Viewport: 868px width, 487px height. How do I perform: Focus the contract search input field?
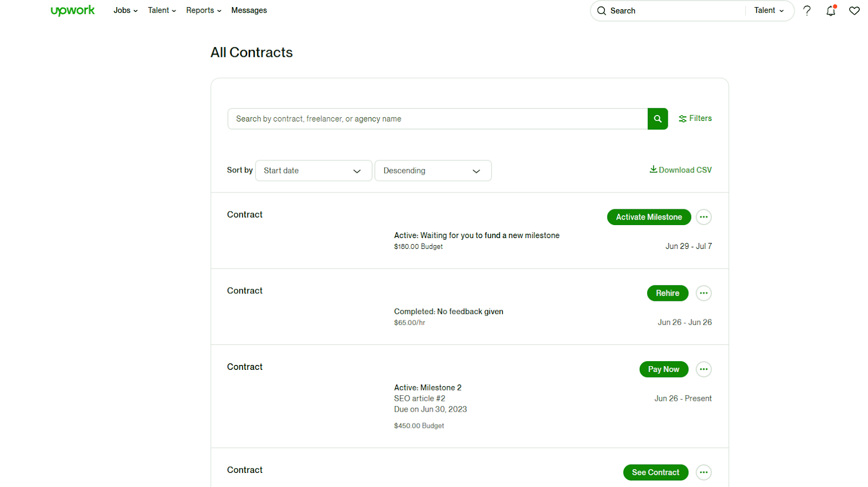tap(437, 119)
